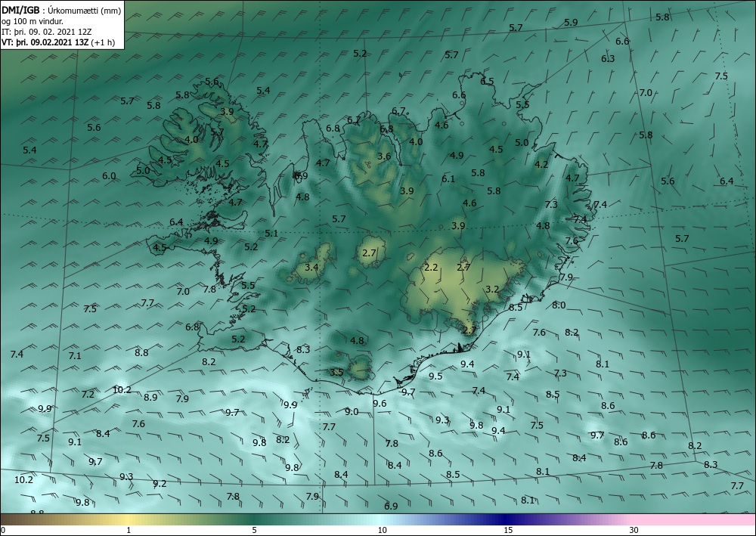Click the 8.9 value in the southwest sea
756x536 pixels.
(x=150, y=397)
